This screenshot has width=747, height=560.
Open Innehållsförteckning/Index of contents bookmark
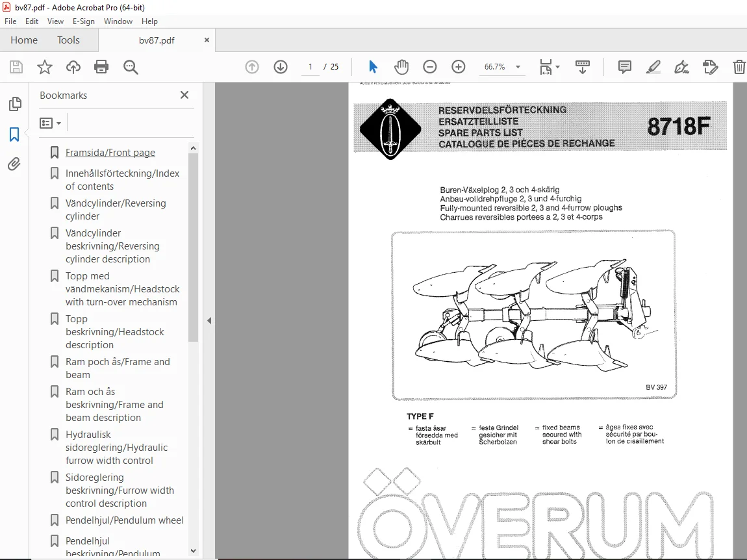pos(122,180)
